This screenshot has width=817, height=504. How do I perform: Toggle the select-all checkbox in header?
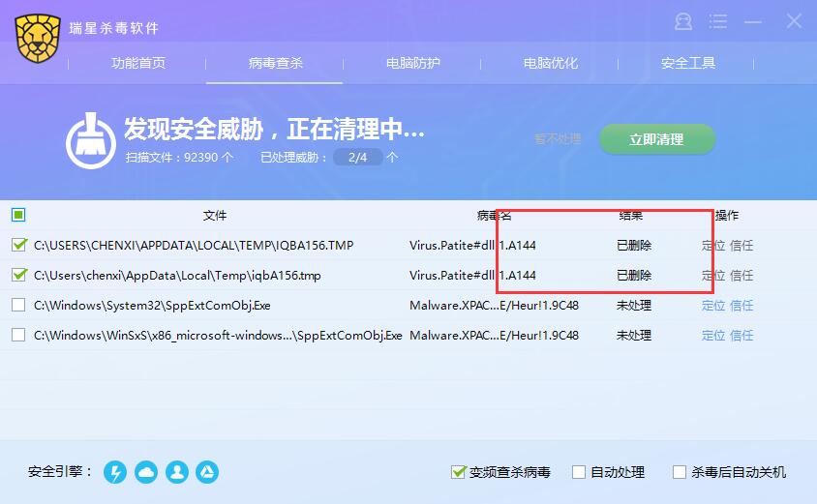tap(18, 215)
